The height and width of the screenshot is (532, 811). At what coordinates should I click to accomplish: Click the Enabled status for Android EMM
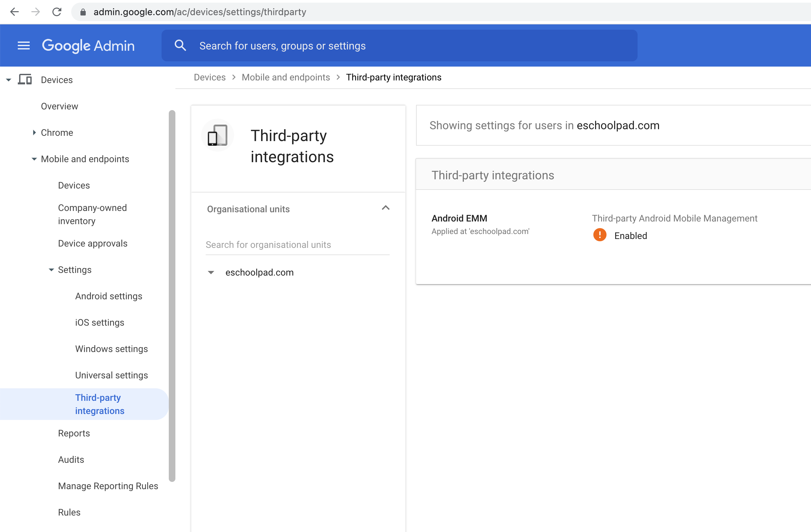(x=630, y=235)
